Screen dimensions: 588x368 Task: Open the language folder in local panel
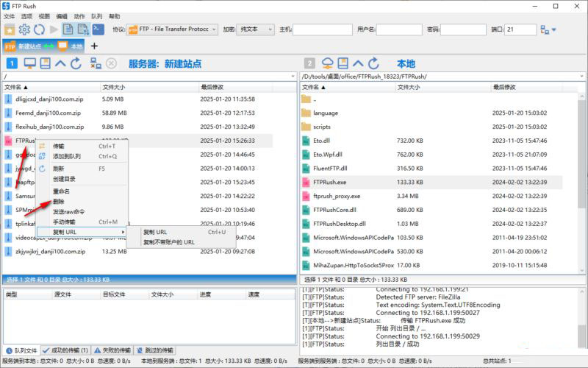point(431,113)
